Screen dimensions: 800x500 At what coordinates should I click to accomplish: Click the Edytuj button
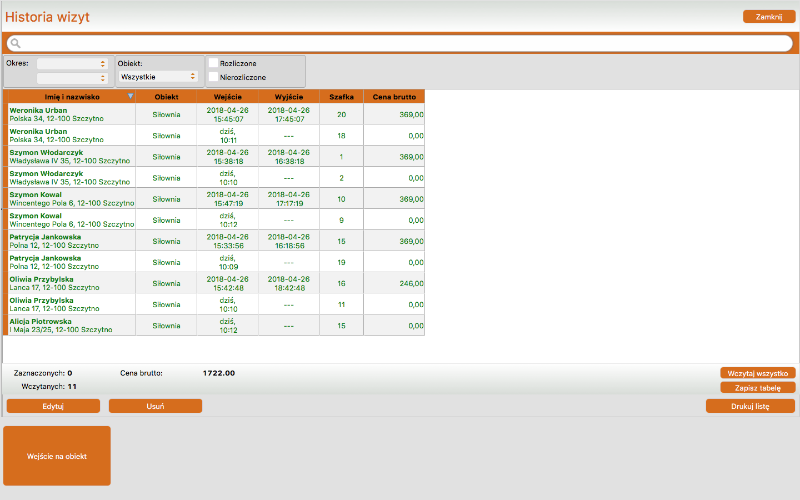point(53,406)
